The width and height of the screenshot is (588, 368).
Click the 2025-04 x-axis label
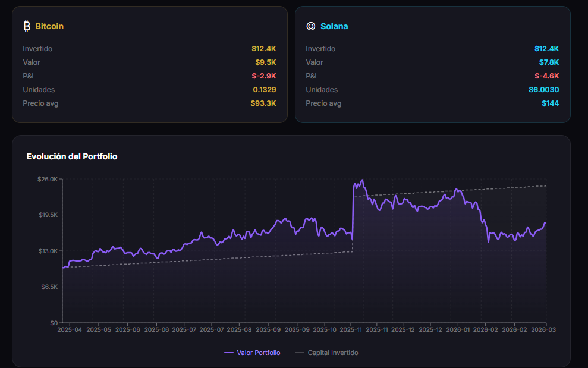(70, 329)
